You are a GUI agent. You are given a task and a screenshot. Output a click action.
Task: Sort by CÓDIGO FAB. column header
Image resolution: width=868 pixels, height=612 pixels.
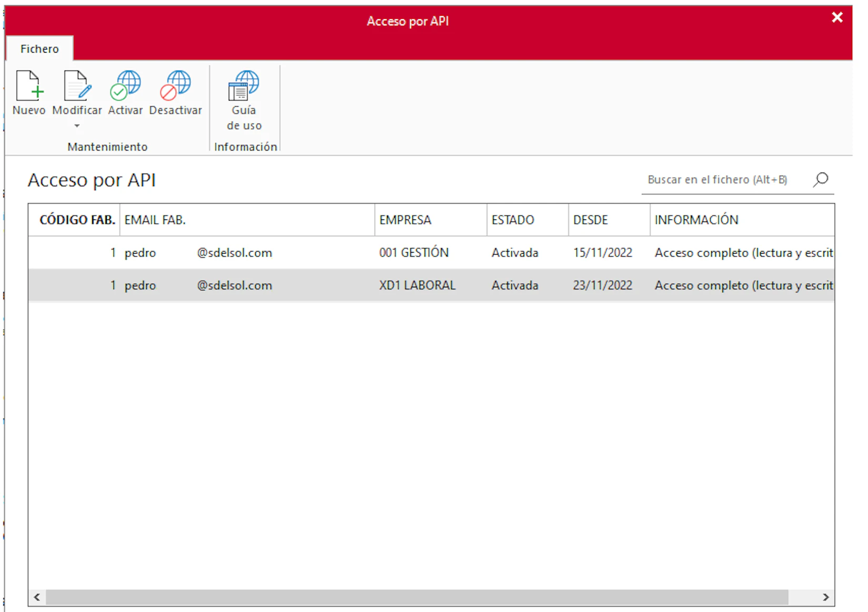point(77,220)
